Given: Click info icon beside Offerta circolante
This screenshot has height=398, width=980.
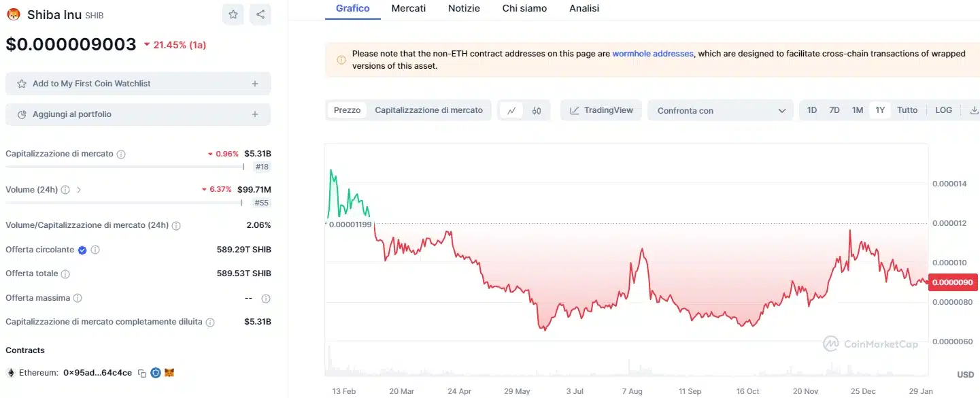Looking at the screenshot, I should point(95,250).
